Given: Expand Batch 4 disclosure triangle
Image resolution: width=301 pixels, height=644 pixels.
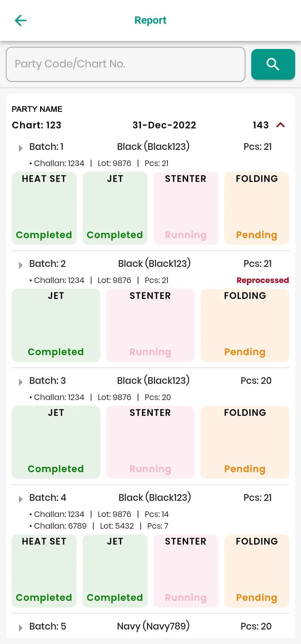Looking at the screenshot, I should click(x=21, y=499).
